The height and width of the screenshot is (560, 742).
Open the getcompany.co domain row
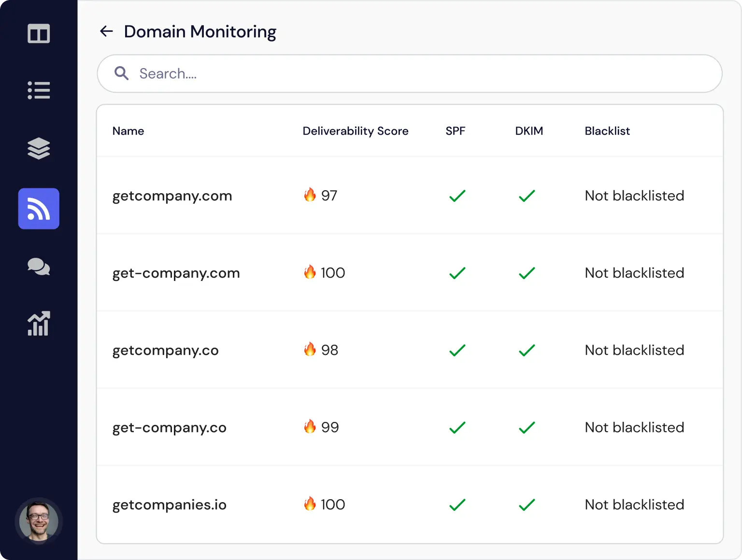410,350
